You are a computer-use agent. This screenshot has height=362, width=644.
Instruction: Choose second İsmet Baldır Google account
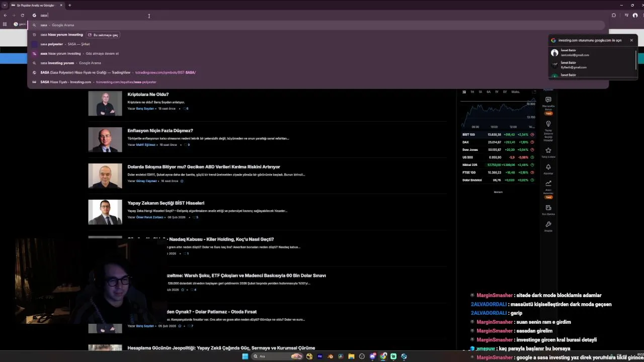pos(593,65)
